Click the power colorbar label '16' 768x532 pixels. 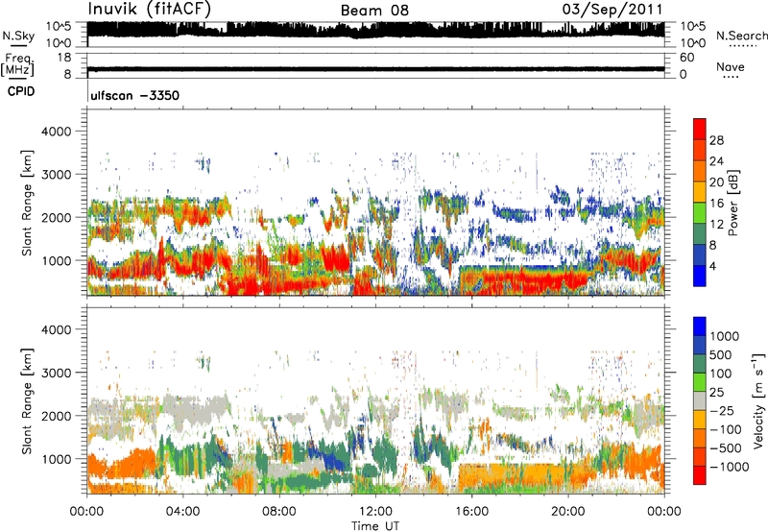[x=716, y=204]
